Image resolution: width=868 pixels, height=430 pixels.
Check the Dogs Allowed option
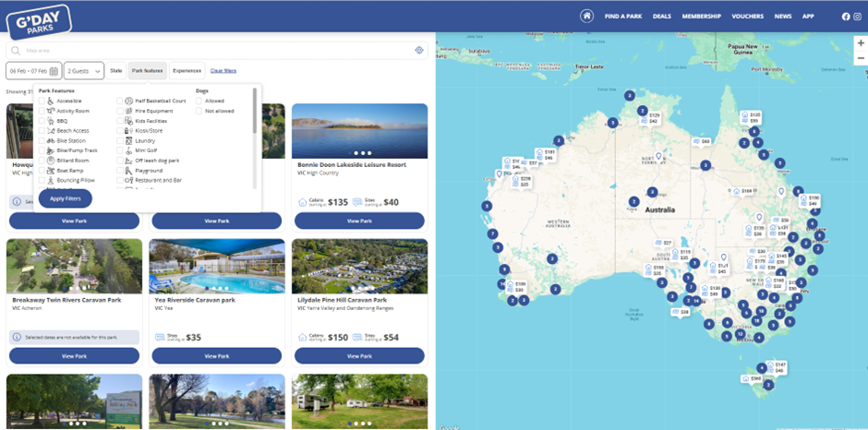tap(199, 102)
